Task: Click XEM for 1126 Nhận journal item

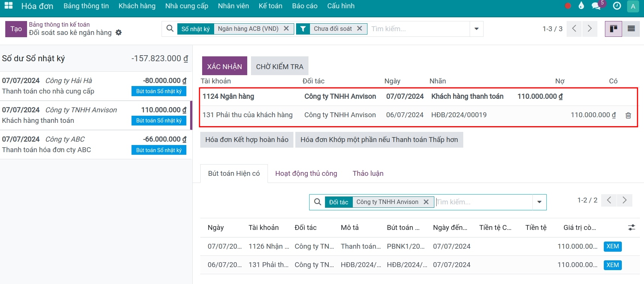Action: click(613, 246)
